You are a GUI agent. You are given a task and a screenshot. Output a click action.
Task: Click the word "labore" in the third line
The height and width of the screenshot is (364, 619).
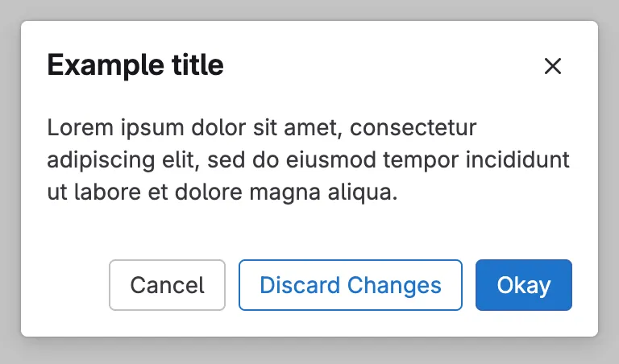click(101, 193)
